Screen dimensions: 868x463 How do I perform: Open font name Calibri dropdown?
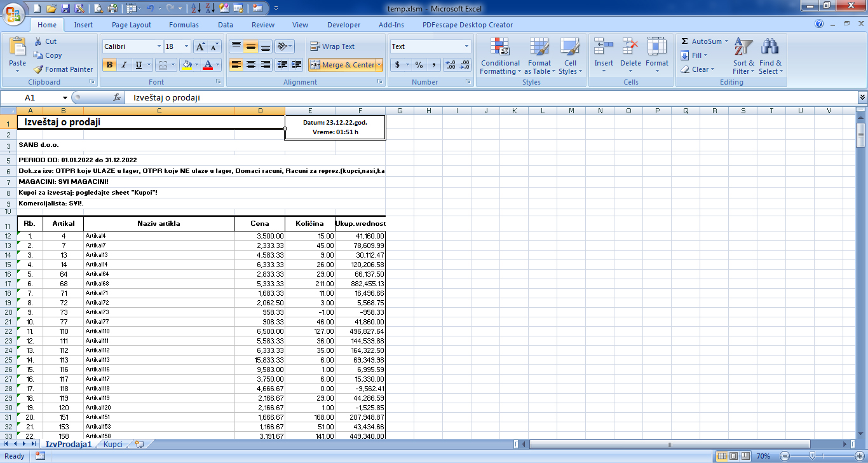click(x=159, y=46)
